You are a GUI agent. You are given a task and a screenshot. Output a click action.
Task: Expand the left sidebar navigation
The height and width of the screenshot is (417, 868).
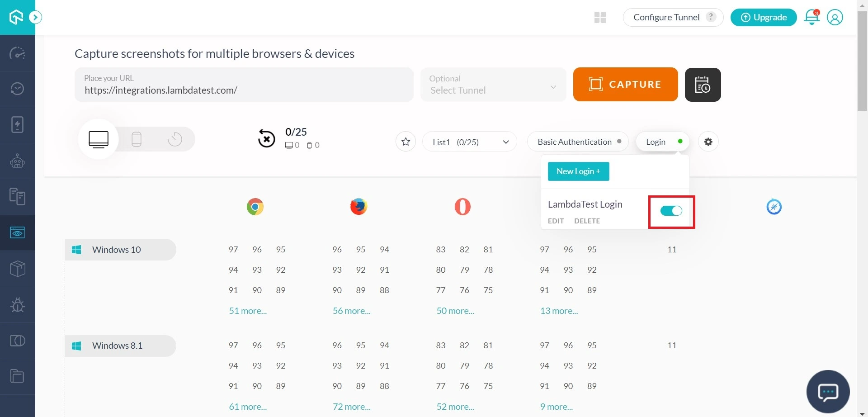coord(35,17)
